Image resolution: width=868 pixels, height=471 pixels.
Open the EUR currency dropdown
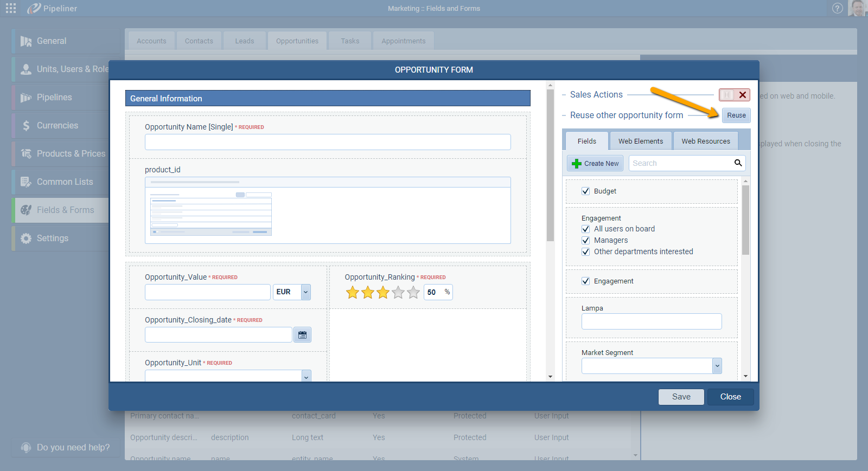pos(306,292)
